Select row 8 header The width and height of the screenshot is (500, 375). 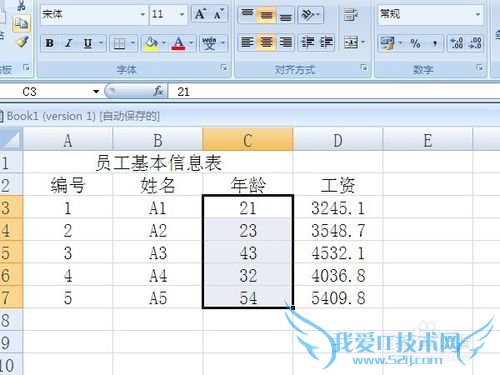click(11, 320)
